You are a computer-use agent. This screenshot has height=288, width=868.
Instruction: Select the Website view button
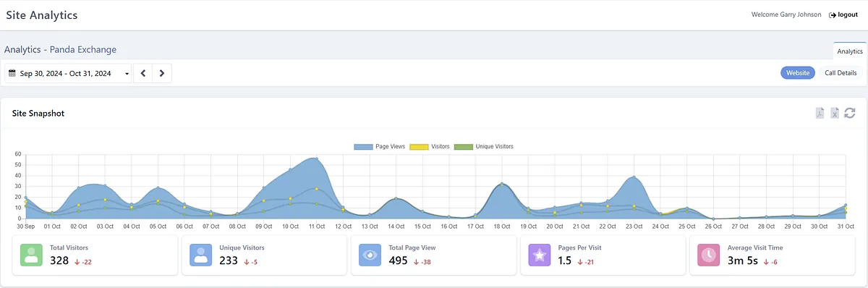[798, 73]
